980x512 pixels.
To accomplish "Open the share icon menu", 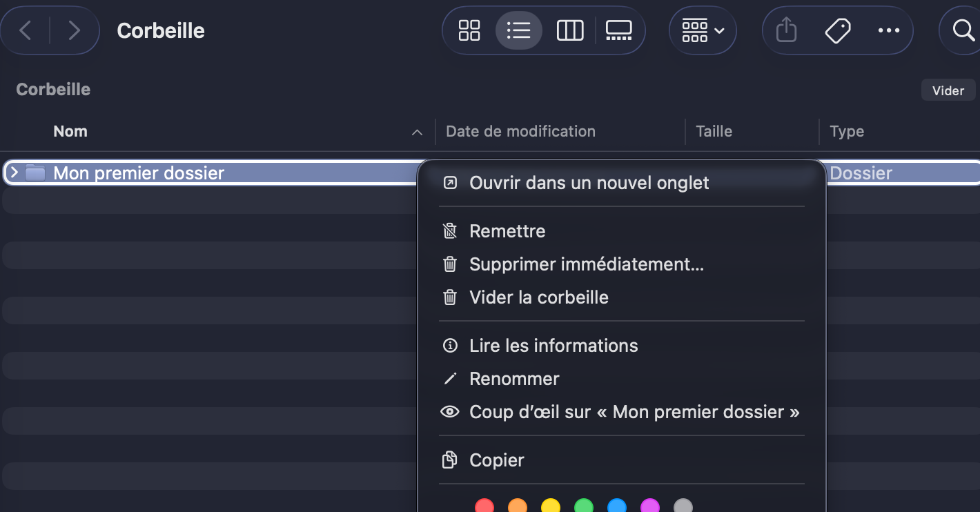I will click(x=787, y=30).
